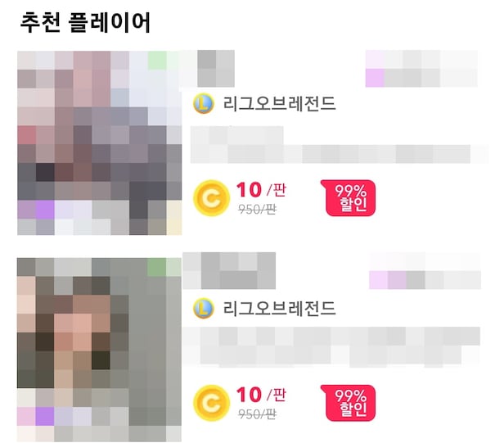This screenshot has width=504, height=443.
Task: Click the second player's 10/판 price
Action: point(261,395)
